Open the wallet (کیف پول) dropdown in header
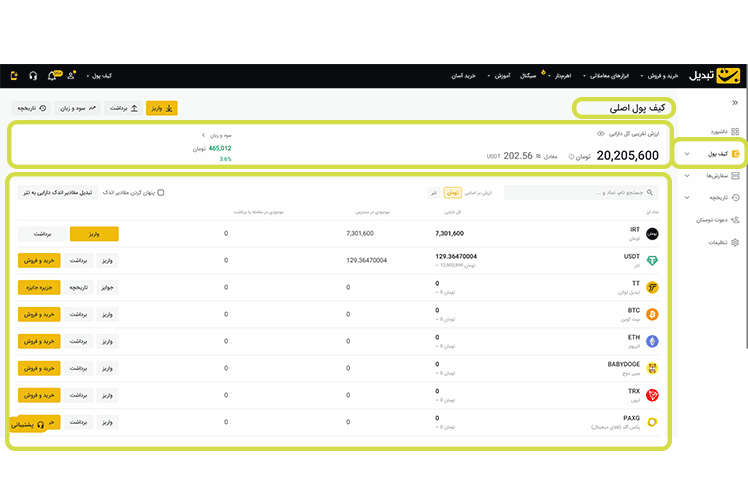Image resolution: width=748 pixels, height=500 pixels. point(100,76)
